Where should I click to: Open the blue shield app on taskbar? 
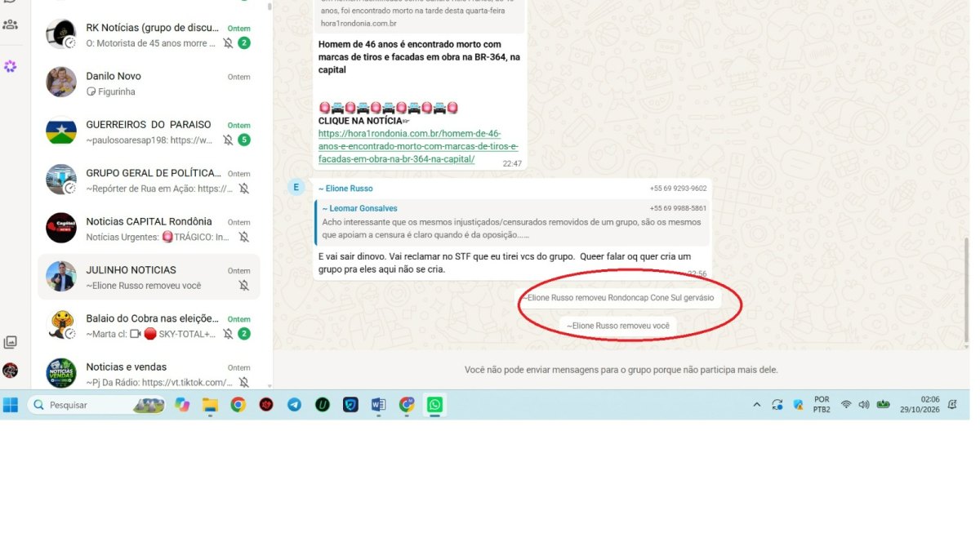click(x=350, y=405)
